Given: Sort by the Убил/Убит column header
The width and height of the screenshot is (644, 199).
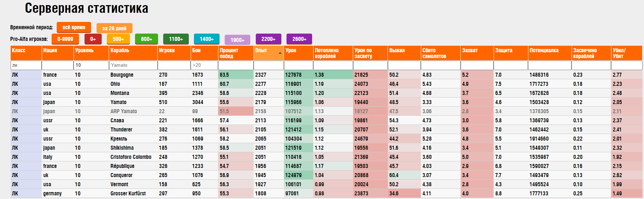Looking at the screenshot, I should pos(627,53).
